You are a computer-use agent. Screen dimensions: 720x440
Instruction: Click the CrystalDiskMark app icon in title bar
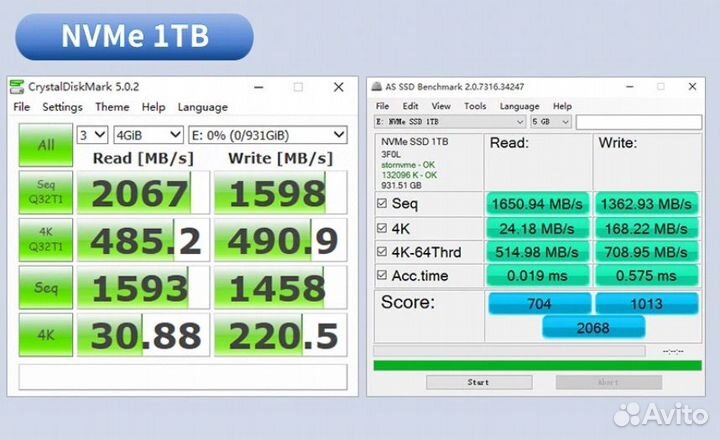(17, 87)
